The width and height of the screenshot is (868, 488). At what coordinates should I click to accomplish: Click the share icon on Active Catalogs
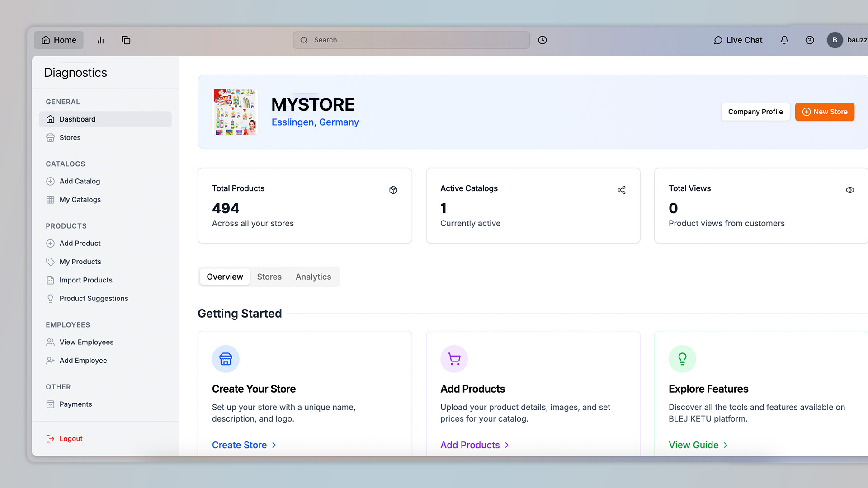(622, 190)
